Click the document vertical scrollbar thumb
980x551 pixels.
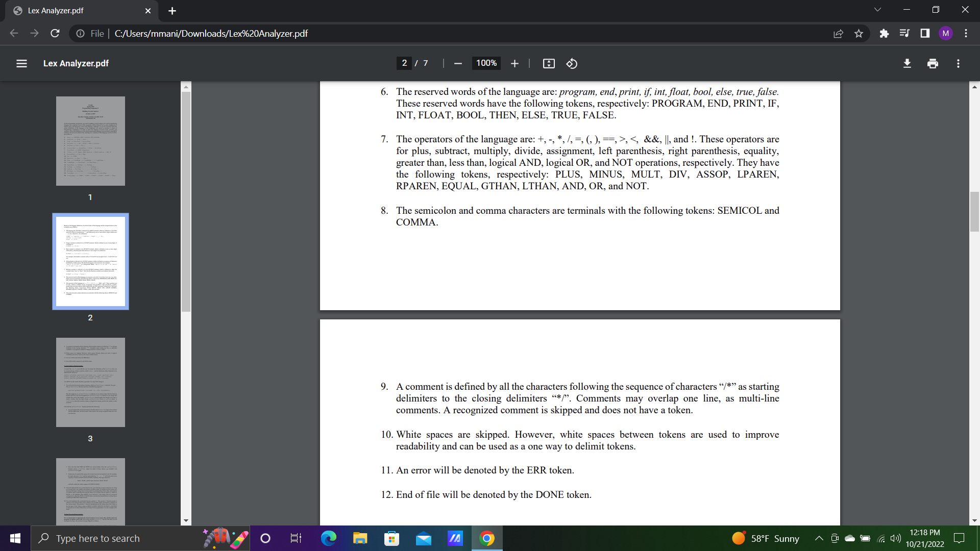974,212
